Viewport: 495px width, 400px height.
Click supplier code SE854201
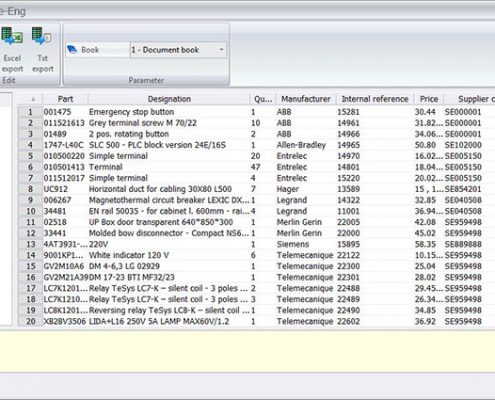(463, 189)
